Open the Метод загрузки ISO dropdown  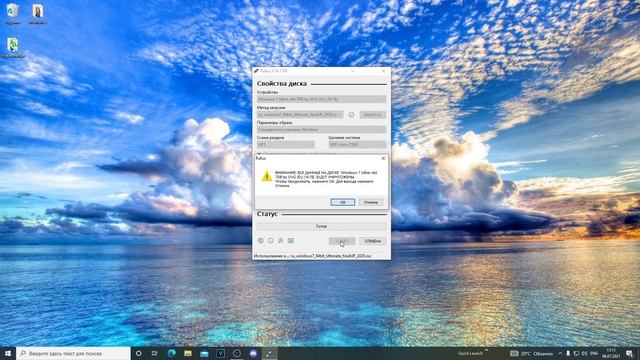click(300, 115)
